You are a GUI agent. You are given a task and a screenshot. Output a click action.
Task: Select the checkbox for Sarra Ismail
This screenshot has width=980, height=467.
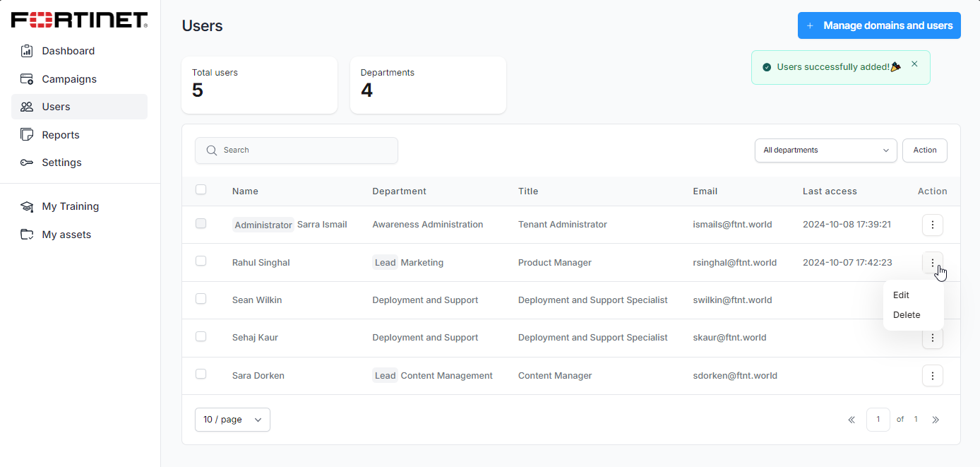point(201,223)
